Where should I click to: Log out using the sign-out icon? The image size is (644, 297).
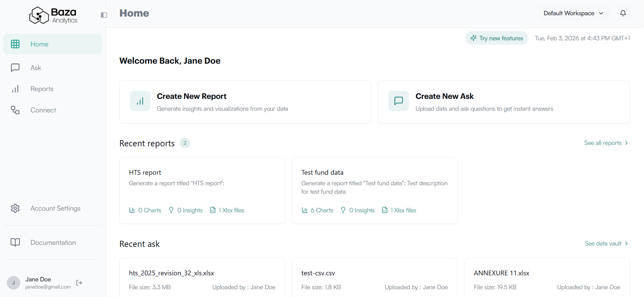coord(79,283)
